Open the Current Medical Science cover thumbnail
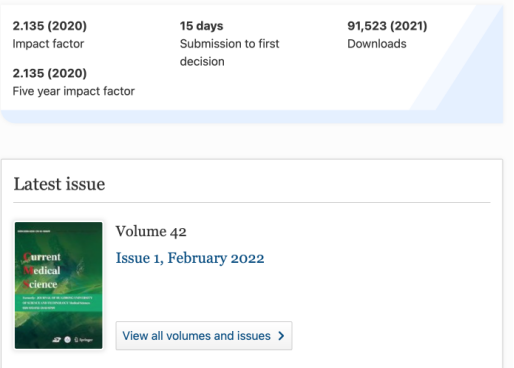Screen dimensions: 514x368 [x=59, y=285]
